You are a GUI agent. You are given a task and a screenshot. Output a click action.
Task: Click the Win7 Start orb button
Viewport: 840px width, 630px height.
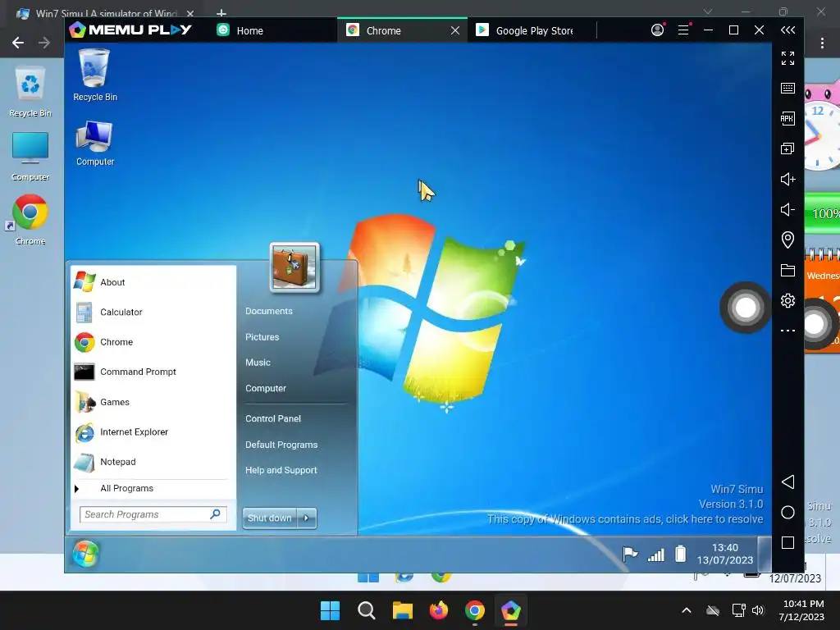(x=85, y=554)
